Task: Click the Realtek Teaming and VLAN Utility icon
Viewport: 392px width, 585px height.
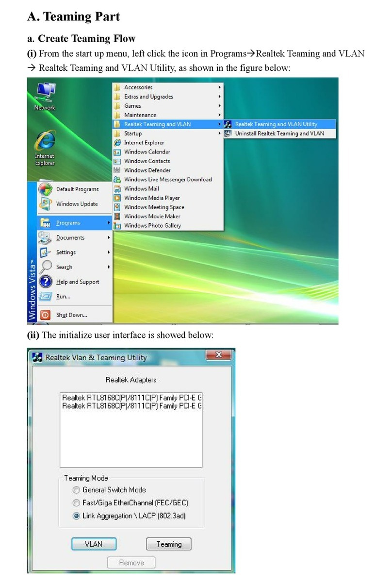Action: tap(228, 124)
